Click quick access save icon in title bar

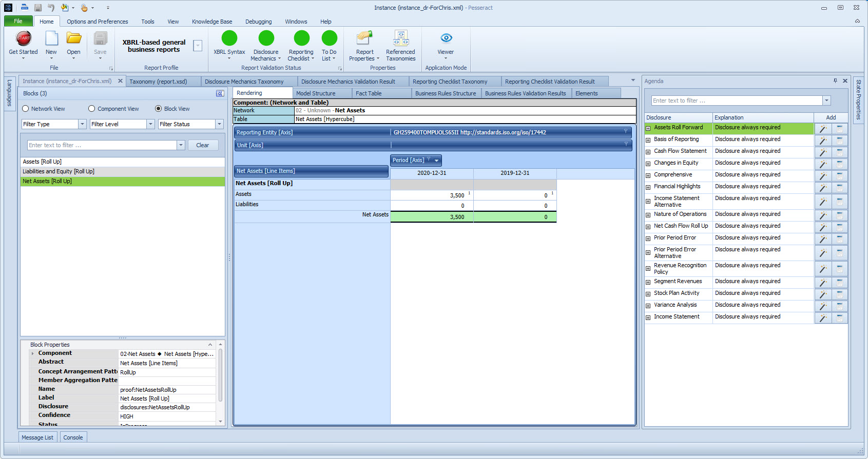coord(38,8)
